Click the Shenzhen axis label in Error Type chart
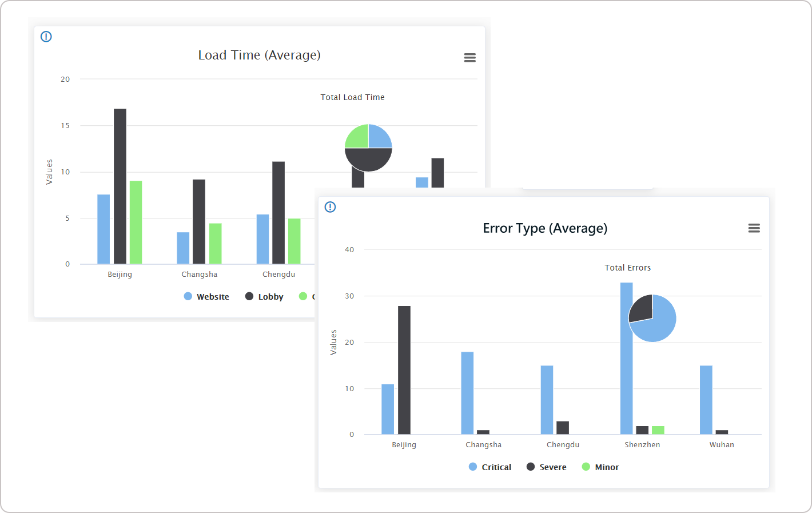Viewport: 812px width, 513px height. pos(642,444)
